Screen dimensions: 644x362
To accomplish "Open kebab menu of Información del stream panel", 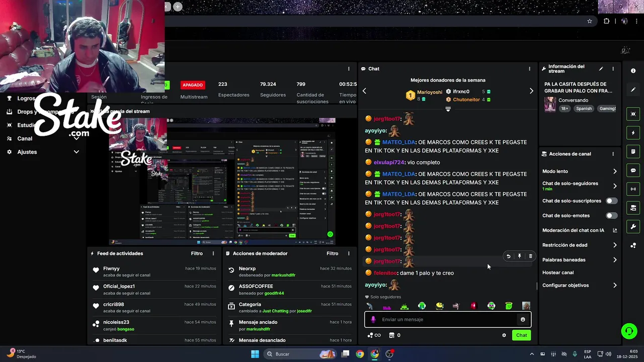I will click(x=613, y=69).
